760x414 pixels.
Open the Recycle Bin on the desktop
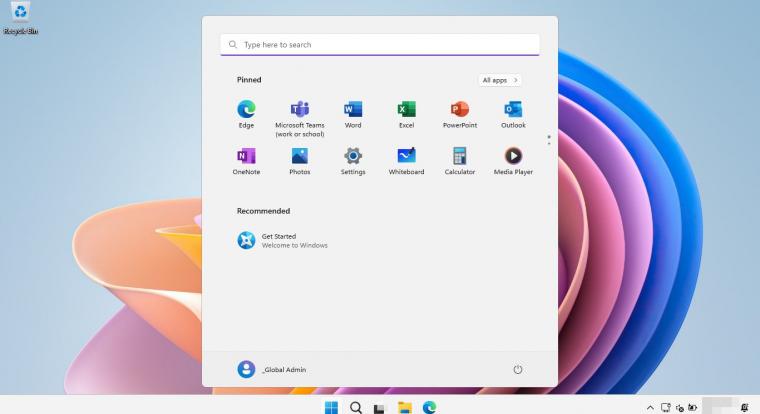(20, 18)
